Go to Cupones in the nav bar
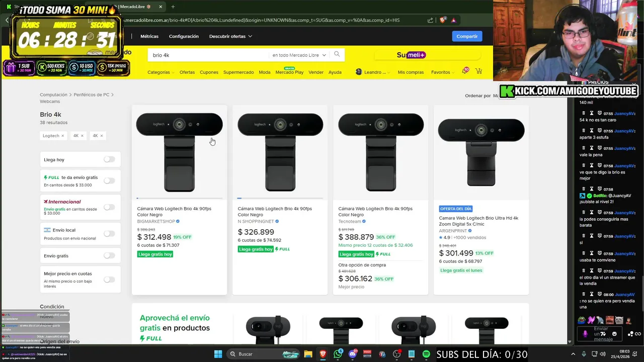The width and height of the screenshot is (644, 362). point(209,72)
